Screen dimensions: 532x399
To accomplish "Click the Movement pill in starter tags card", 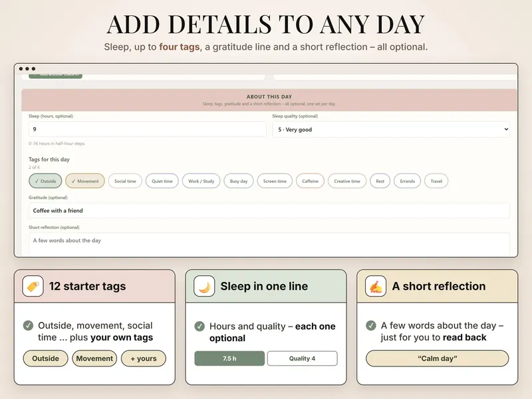I will click(x=94, y=358).
